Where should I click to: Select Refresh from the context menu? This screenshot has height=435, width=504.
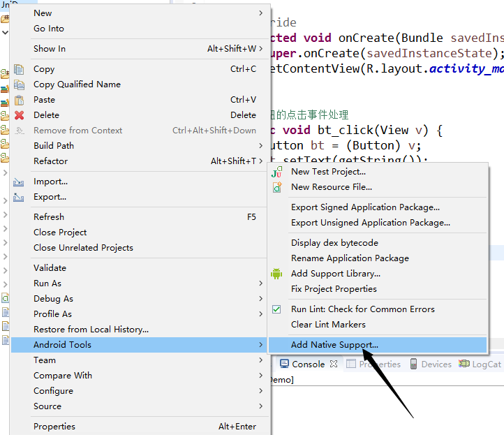click(x=49, y=217)
